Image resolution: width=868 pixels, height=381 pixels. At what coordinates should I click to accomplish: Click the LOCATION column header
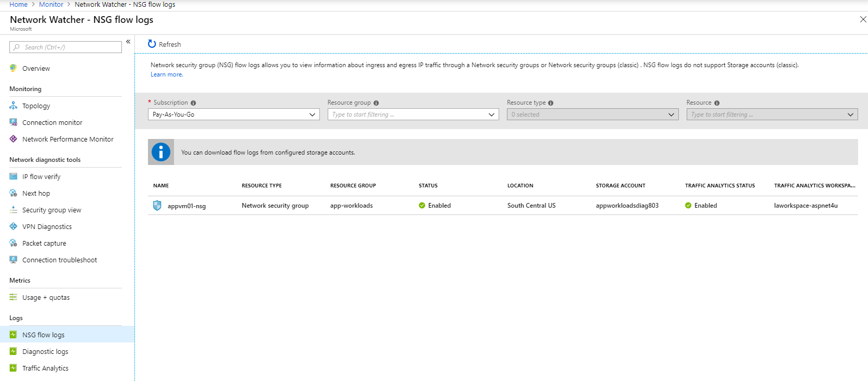point(520,185)
